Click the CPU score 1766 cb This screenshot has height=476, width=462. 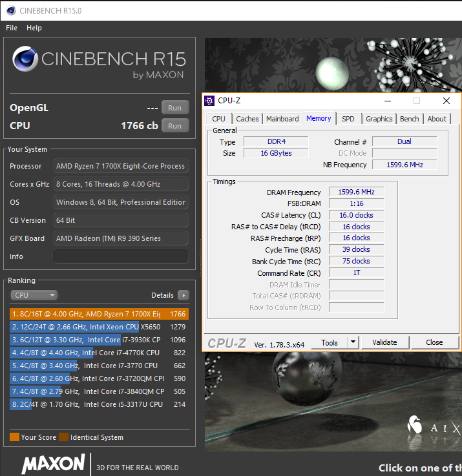pyautogui.click(x=140, y=126)
